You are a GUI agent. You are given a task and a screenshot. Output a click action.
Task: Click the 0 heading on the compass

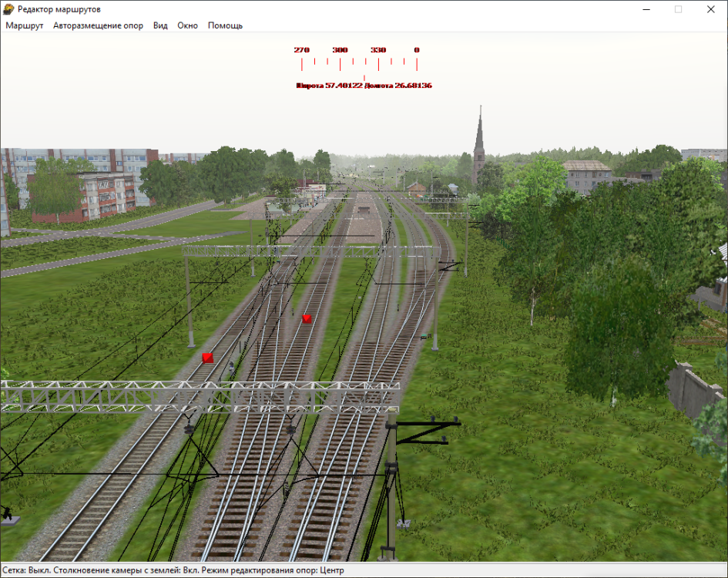click(416, 50)
